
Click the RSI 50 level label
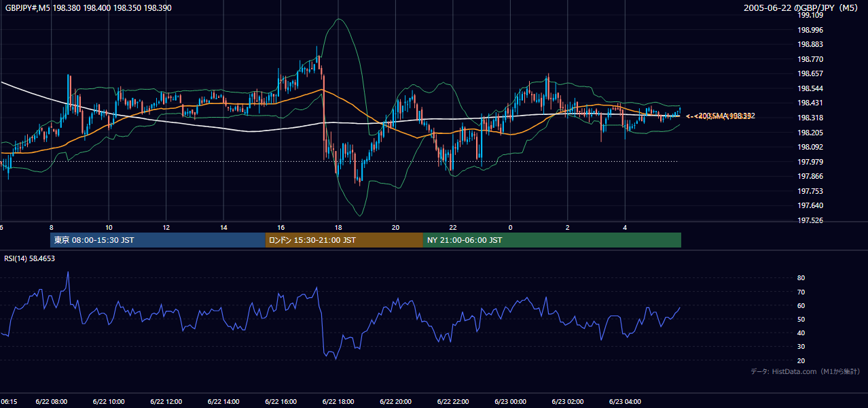click(801, 319)
